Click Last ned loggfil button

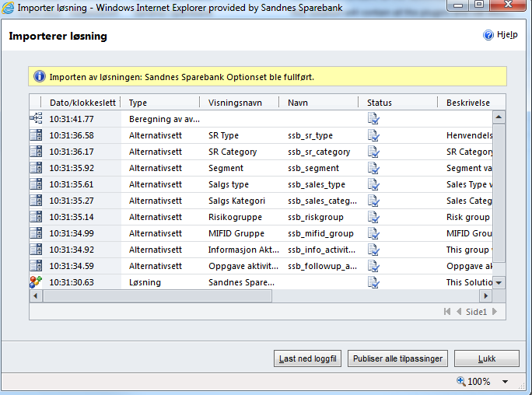click(x=307, y=358)
